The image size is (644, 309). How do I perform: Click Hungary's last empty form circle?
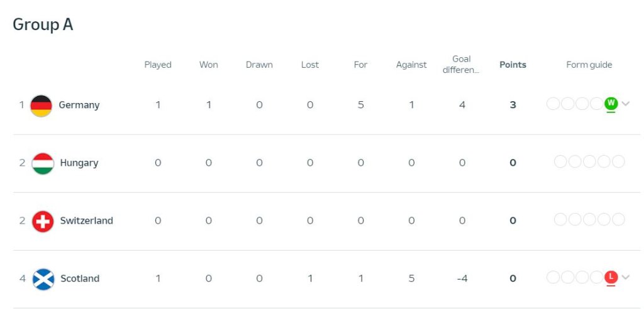pos(618,161)
